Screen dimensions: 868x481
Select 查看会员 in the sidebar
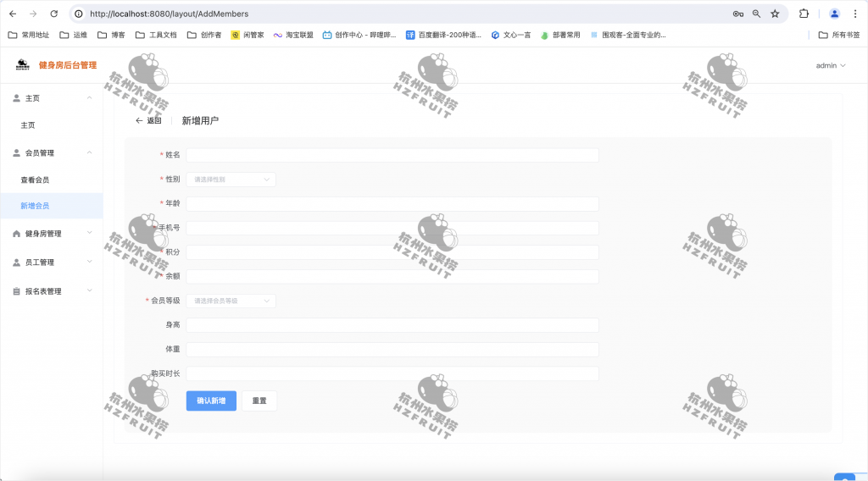[52, 180]
